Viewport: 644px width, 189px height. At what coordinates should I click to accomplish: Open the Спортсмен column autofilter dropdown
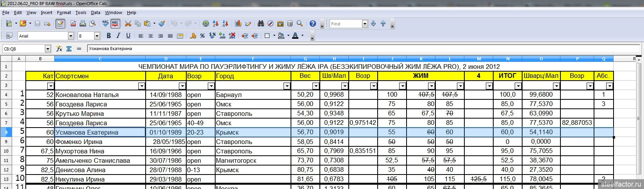tap(141, 86)
